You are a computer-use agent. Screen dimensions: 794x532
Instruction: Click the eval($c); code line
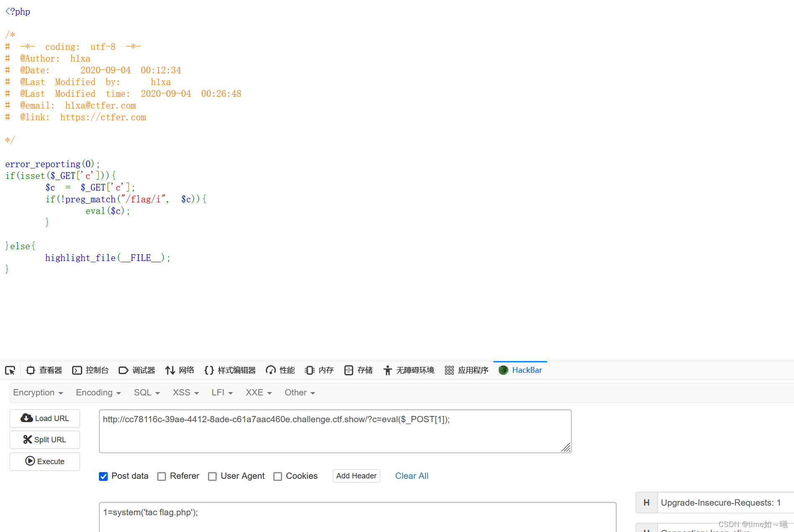pos(108,211)
